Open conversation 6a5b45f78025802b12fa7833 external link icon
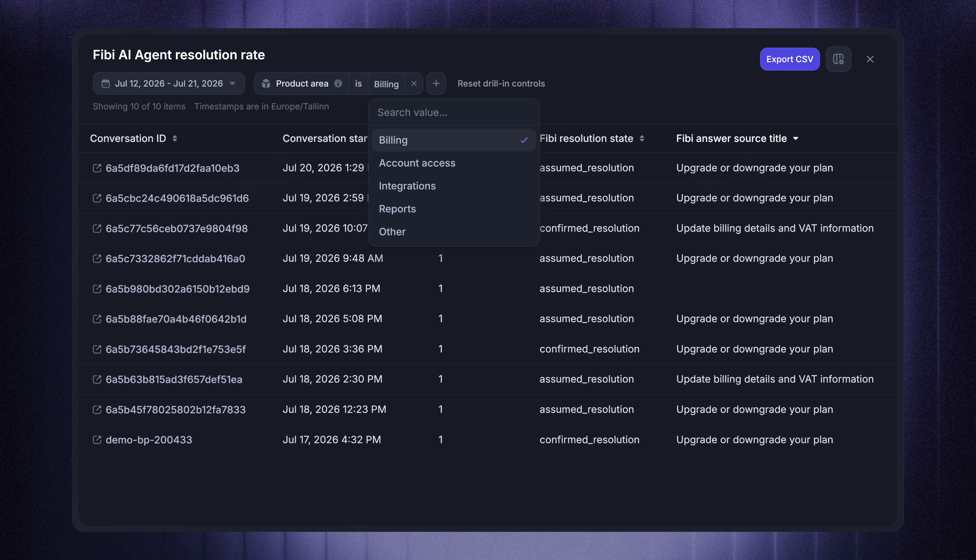976x560 pixels. (x=97, y=410)
